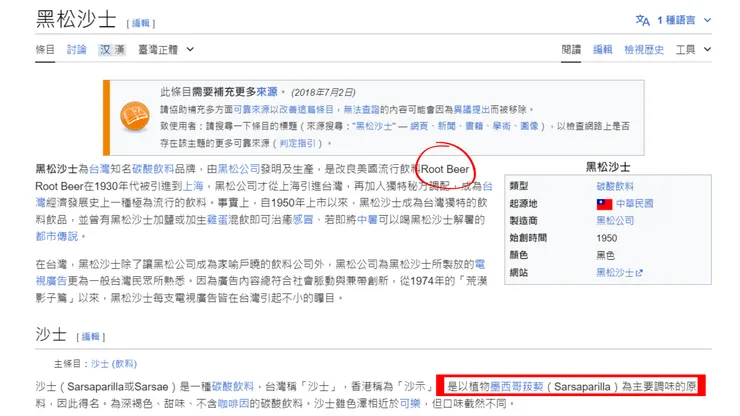Open the 檢視歷史 history tab
The height and width of the screenshot is (416, 740).
(x=644, y=50)
